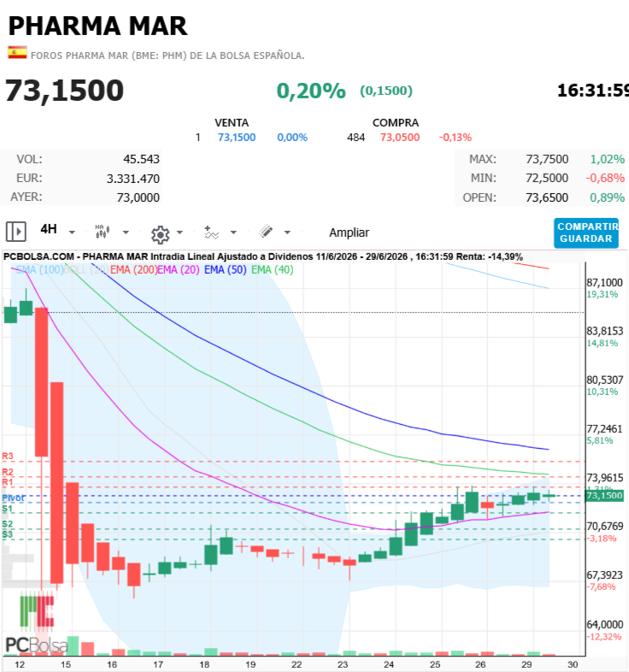This screenshot has width=629, height=672.
Task: Click the MIN value 72,5000
Action: click(547, 179)
